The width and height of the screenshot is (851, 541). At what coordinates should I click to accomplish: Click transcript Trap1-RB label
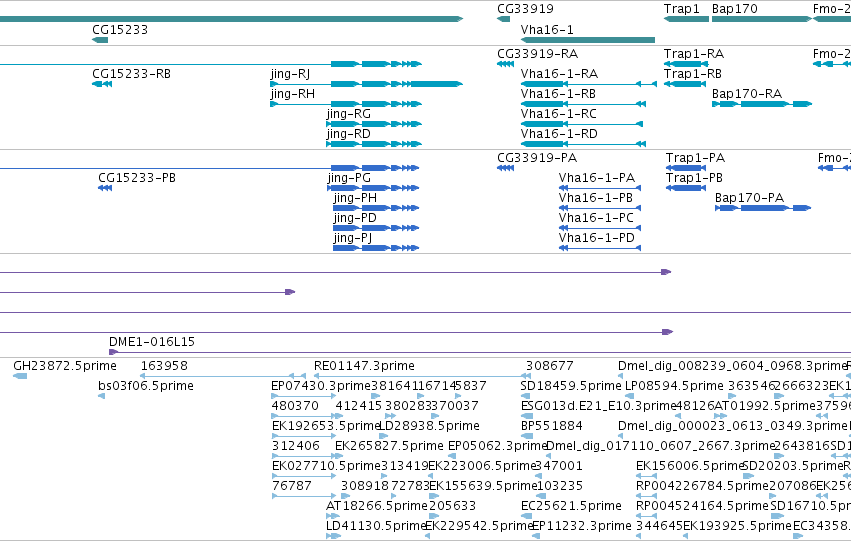coord(693,74)
